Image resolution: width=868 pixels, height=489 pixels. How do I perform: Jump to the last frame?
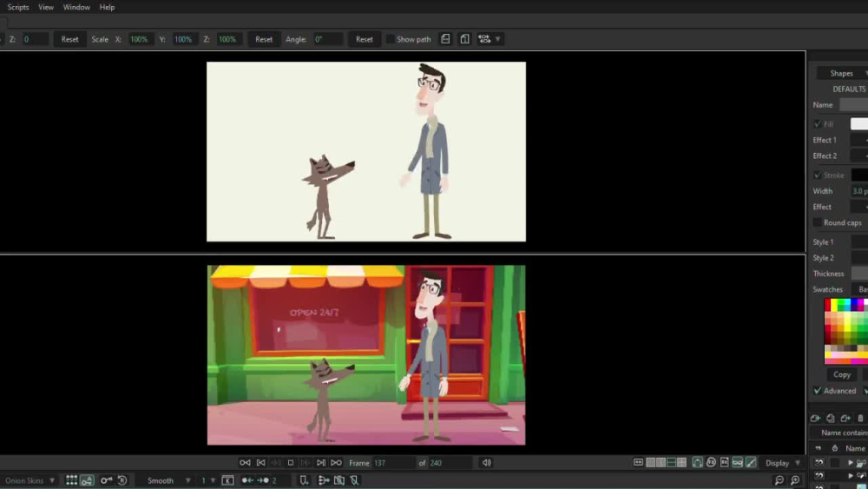(x=336, y=462)
